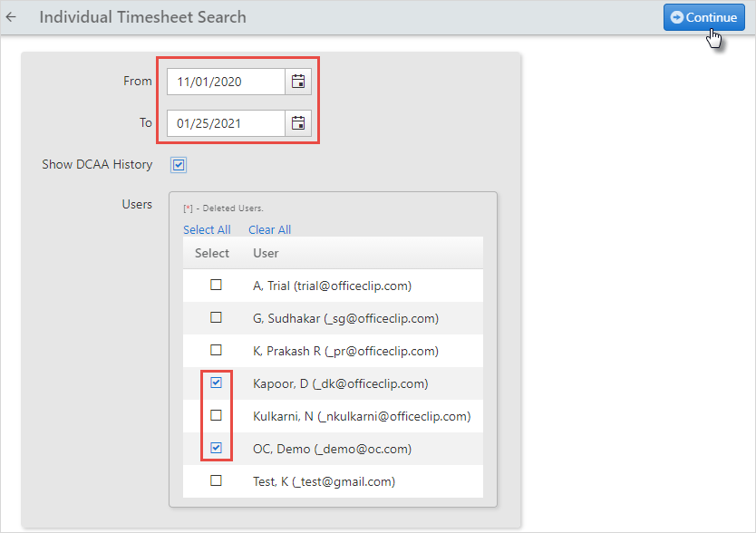Uncheck the OC, Demo user checkbox
This screenshot has height=533, width=756.
coord(216,448)
